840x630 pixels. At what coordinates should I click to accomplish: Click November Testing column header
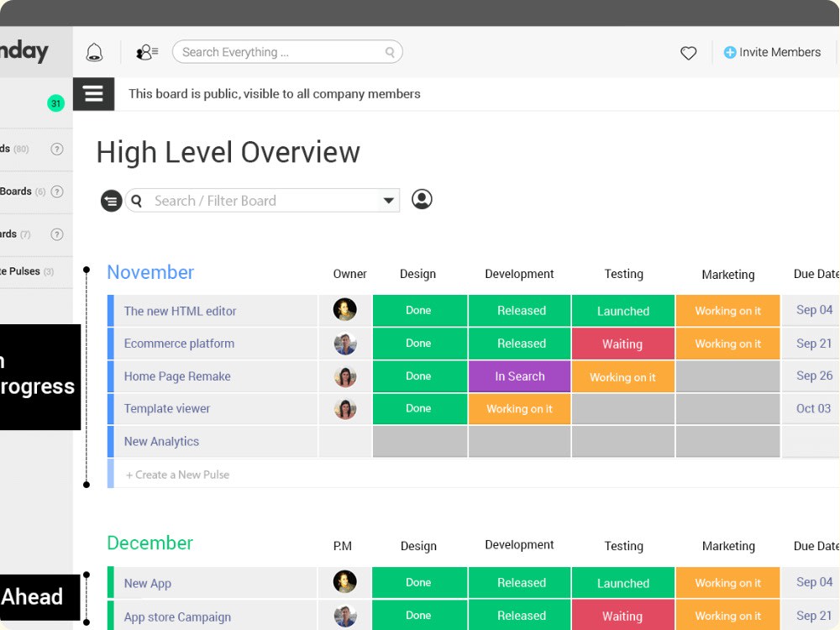tap(623, 274)
